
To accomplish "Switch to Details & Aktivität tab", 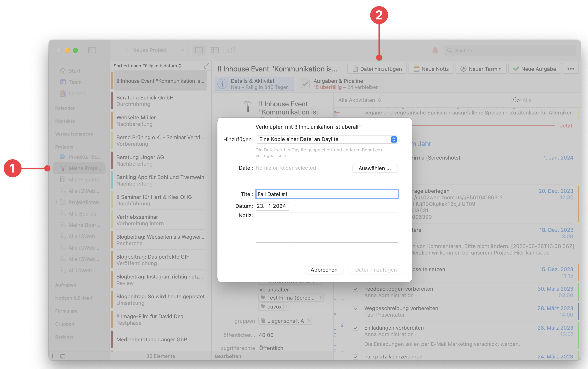I will [x=254, y=84].
